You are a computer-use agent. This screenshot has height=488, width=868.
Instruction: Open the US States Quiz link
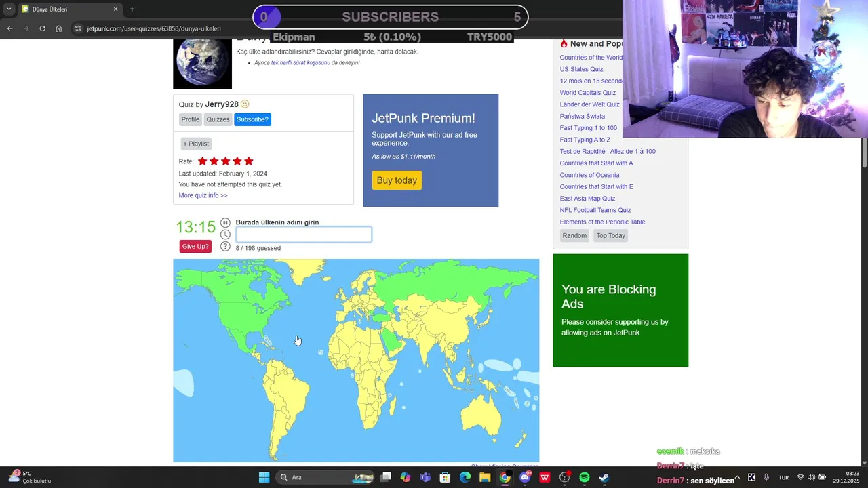[x=581, y=69]
